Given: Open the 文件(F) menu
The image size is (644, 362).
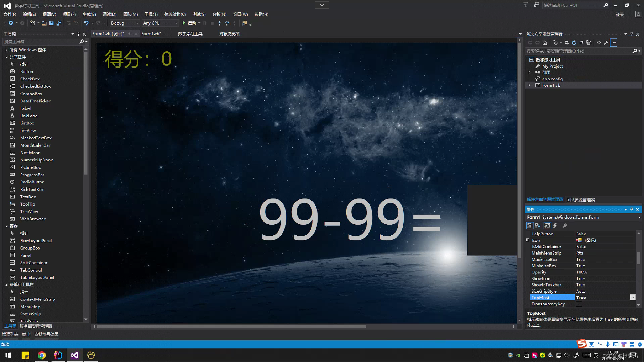Looking at the screenshot, I should [x=10, y=15].
